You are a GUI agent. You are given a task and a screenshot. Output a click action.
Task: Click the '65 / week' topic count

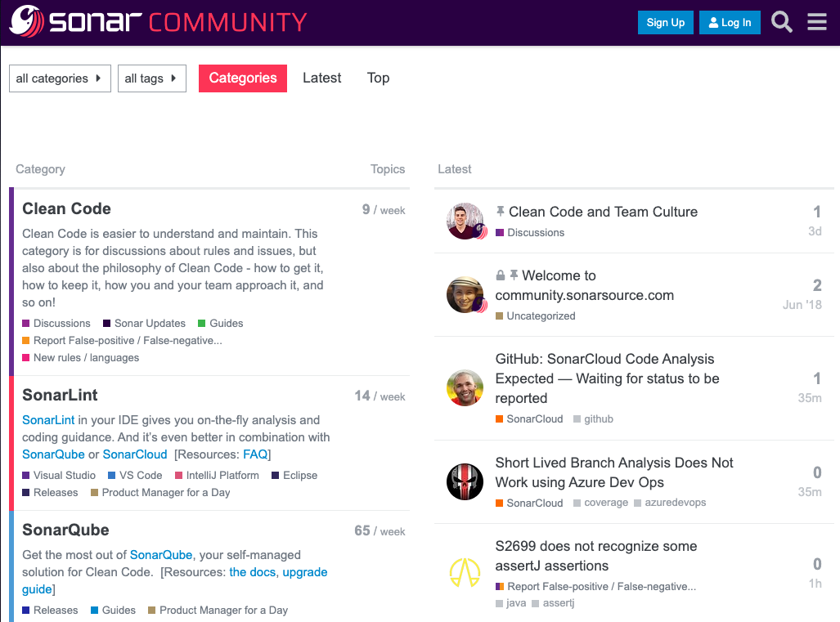380,531
